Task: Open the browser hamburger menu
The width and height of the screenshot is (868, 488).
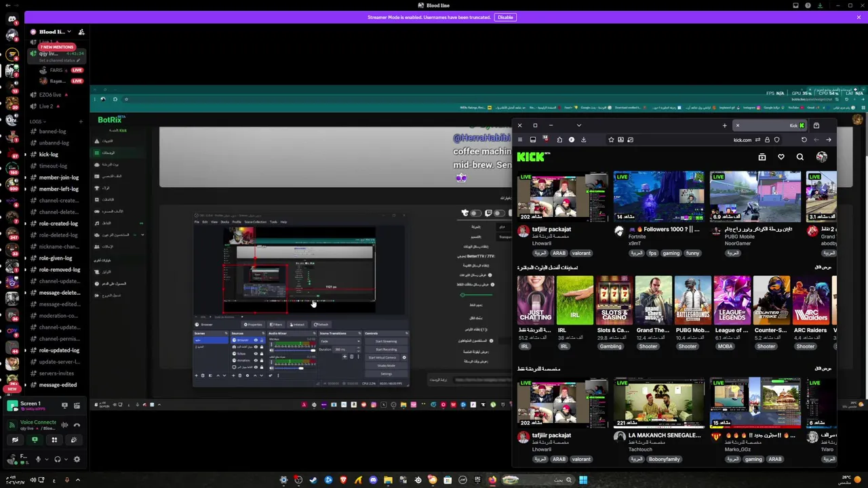Action: pyautogui.click(x=520, y=140)
